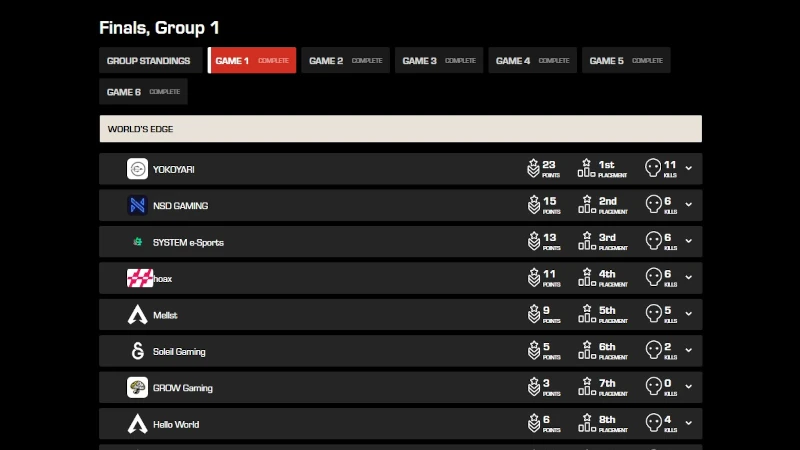Screen dimensions: 800x450
Task: Select the Game 1 tab
Action: (x=252, y=60)
